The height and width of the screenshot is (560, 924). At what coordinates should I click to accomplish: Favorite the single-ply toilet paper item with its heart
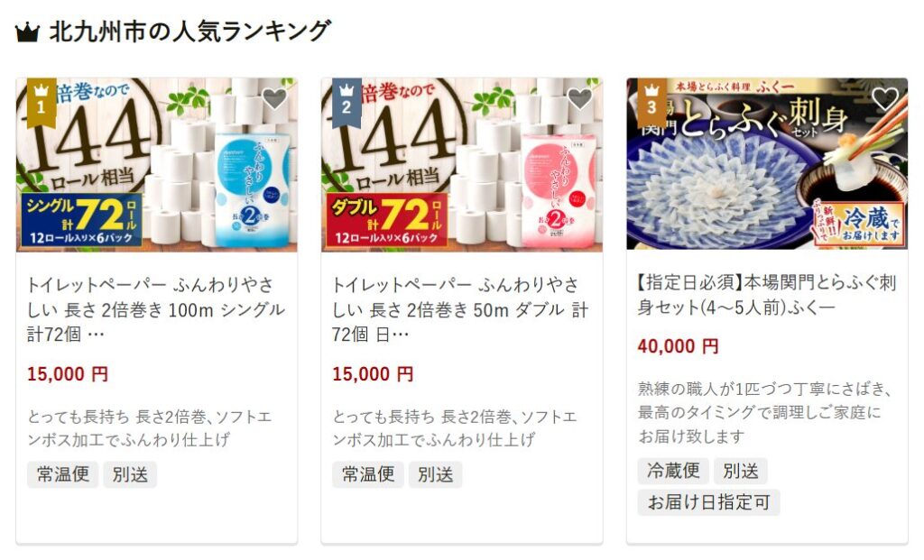click(x=274, y=99)
